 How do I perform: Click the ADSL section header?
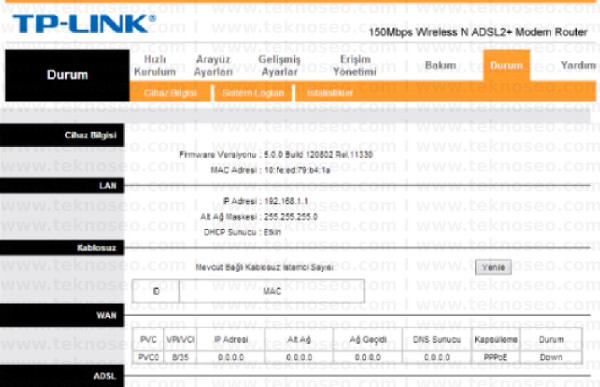point(62,376)
